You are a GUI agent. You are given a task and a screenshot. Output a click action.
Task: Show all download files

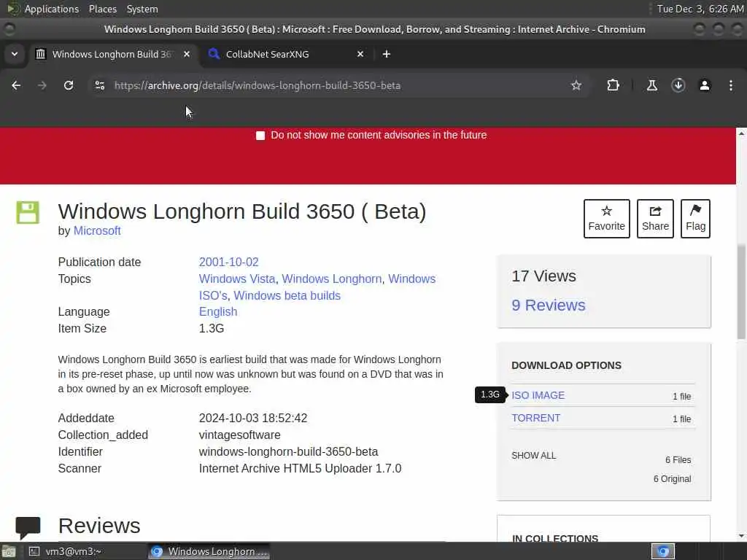(x=533, y=455)
